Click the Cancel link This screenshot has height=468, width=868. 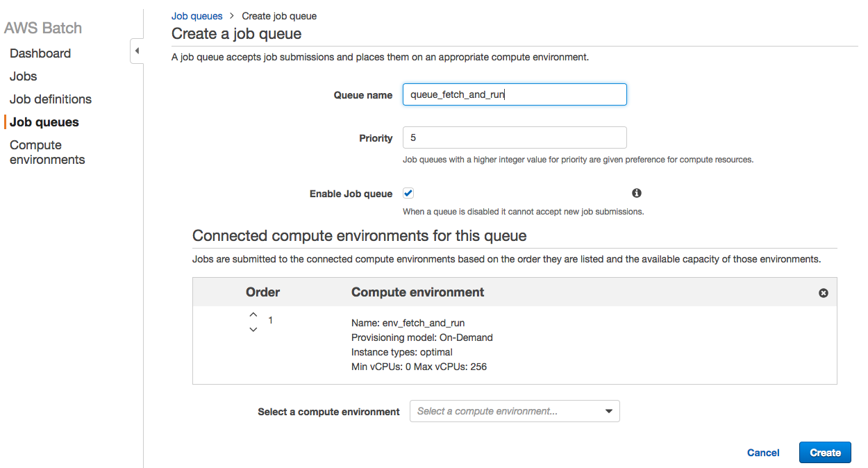pyautogui.click(x=763, y=453)
